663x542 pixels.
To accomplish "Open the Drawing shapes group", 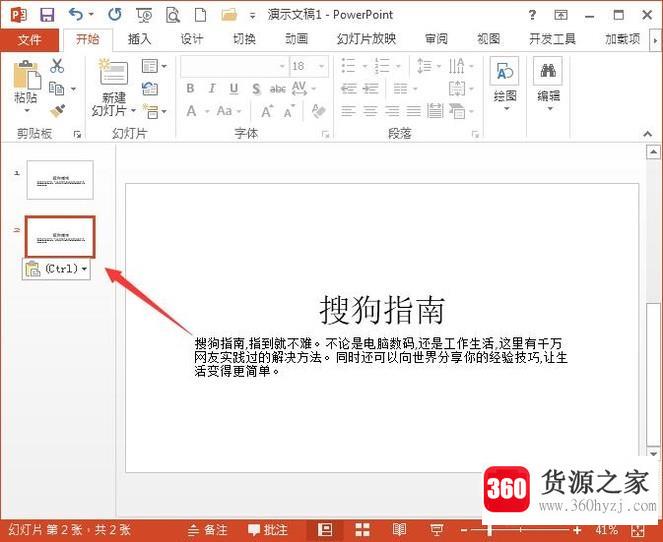I will point(504,83).
